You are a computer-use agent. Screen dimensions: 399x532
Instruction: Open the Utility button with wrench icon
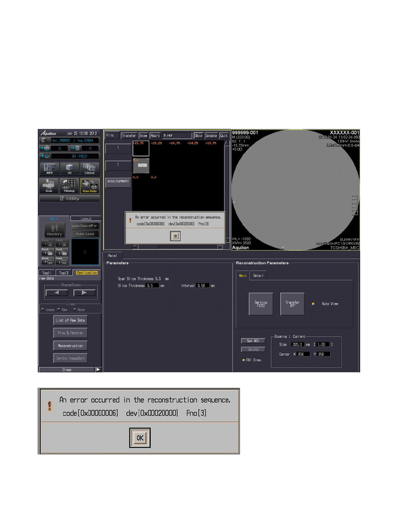[70, 198]
